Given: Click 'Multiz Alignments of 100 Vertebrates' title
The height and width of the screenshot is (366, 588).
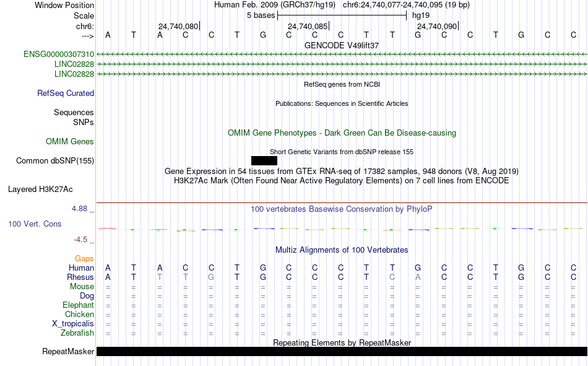Looking at the screenshot, I should pos(342,250).
